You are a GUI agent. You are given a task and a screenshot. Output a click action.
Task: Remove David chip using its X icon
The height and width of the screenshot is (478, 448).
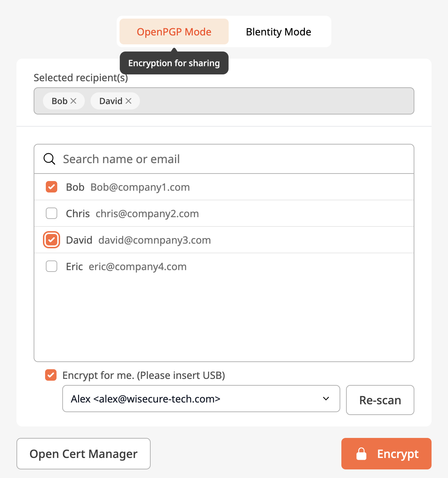coord(128,101)
